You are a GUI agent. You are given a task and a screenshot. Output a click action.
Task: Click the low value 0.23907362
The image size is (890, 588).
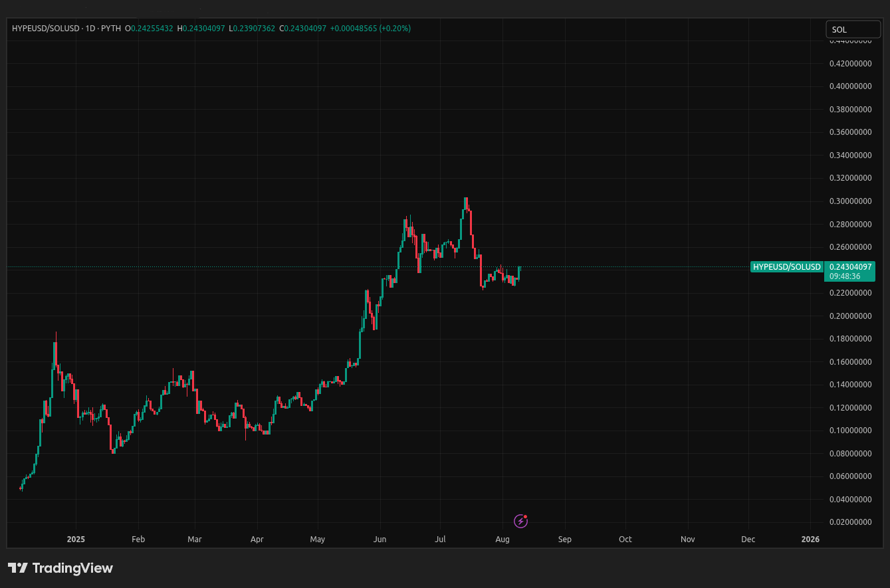pyautogui.click(x=254, y=29)
